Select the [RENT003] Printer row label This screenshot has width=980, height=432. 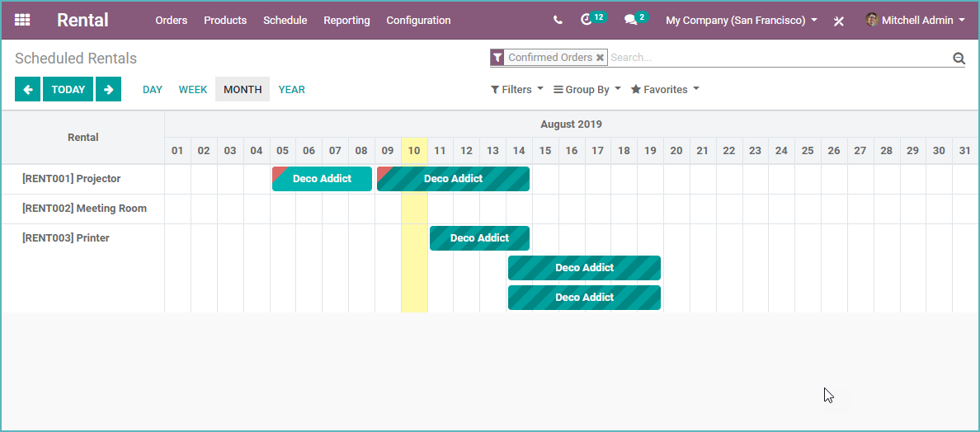[x=66, y=238]
